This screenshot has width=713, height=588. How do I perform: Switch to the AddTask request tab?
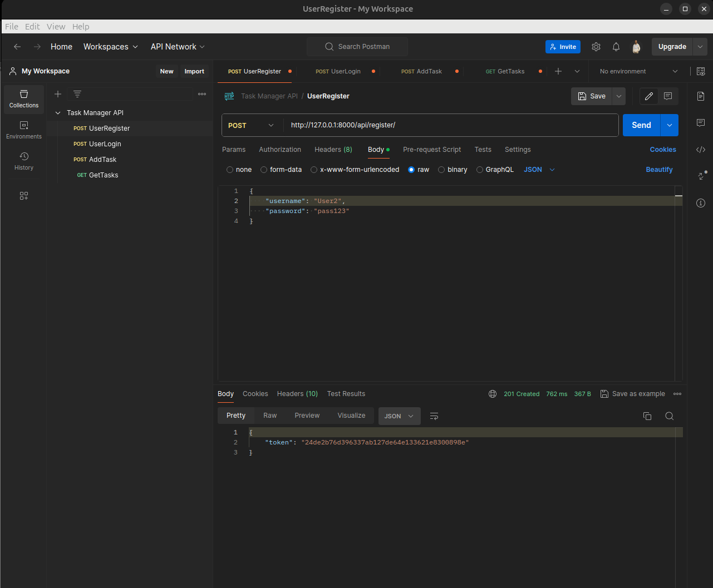point(421,71)
